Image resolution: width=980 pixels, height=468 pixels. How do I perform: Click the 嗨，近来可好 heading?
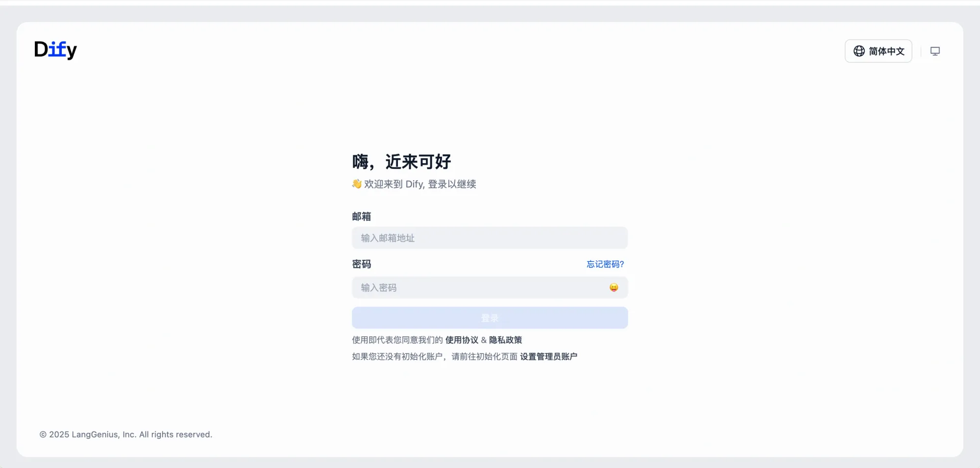[x=401, y=162]
